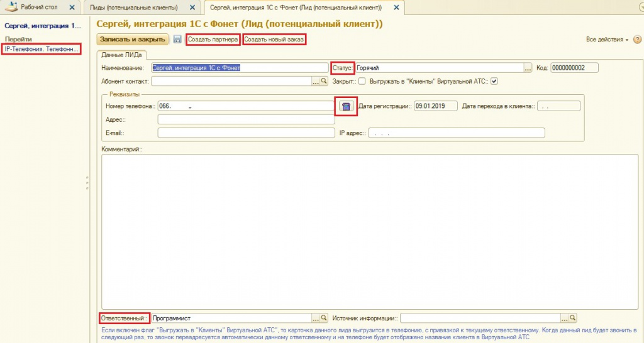Viewport: 644px width, 343px height.
Task: Click the Наименование input field
Action: [x=240, y=68]
